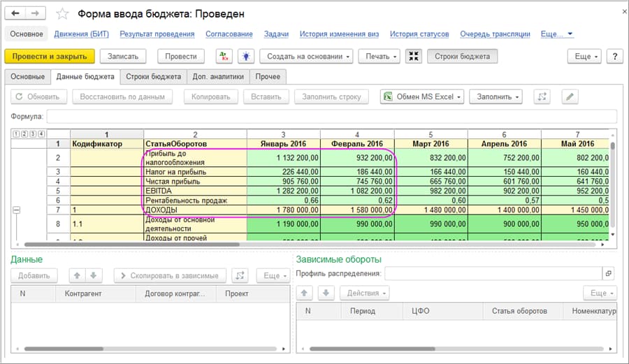Viewport: 629px width, 364px height.
Task: Open Еще dropdown in Данные panel
Action: 273,275
